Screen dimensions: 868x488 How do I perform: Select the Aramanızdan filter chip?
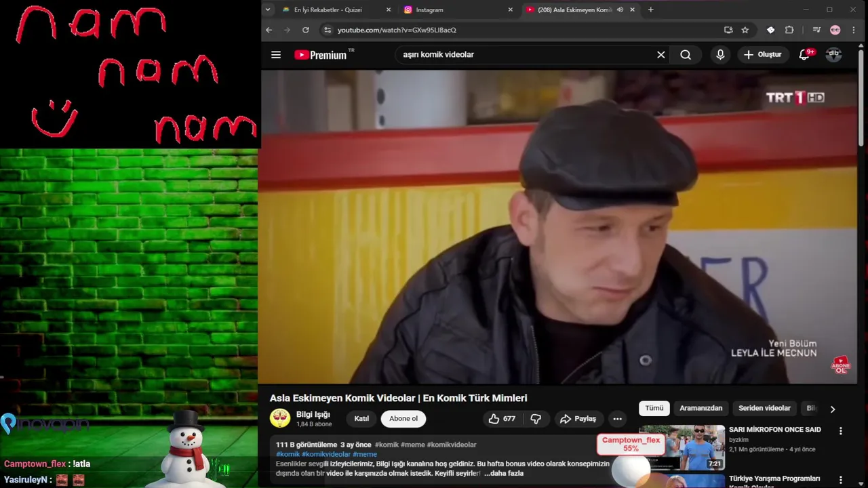(x=701, y=408)
